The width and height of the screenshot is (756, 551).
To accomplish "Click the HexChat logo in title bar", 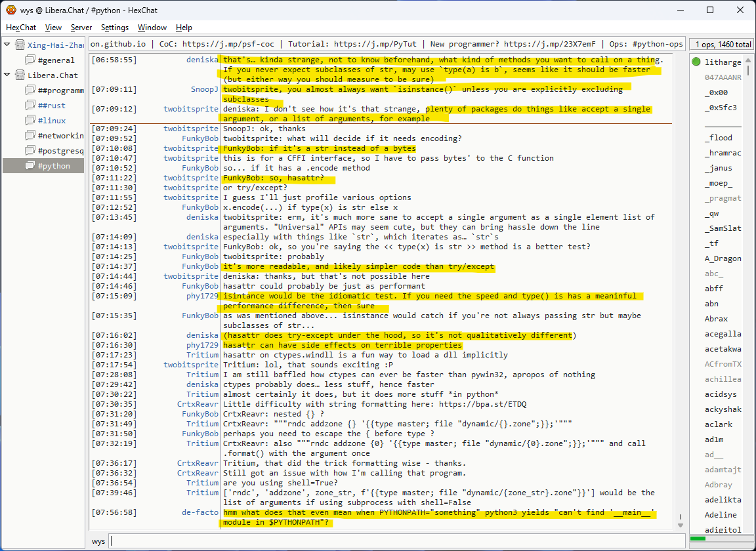I will [10, 10].
